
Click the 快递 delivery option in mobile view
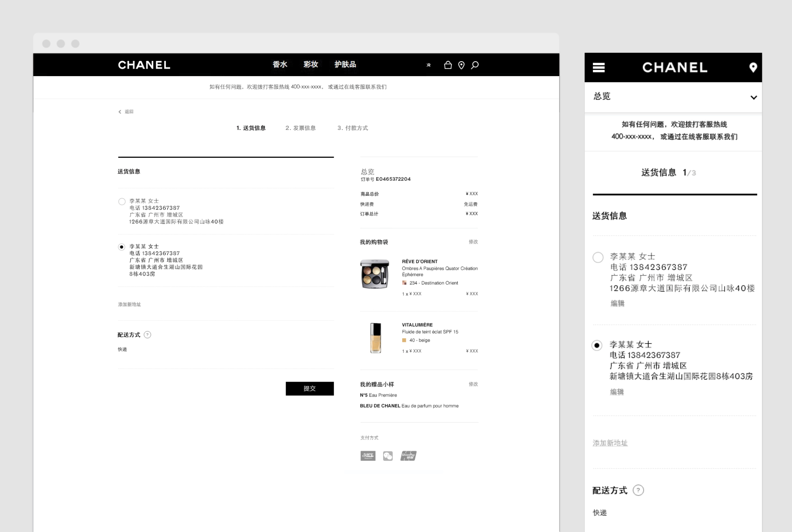click(600, 513)
